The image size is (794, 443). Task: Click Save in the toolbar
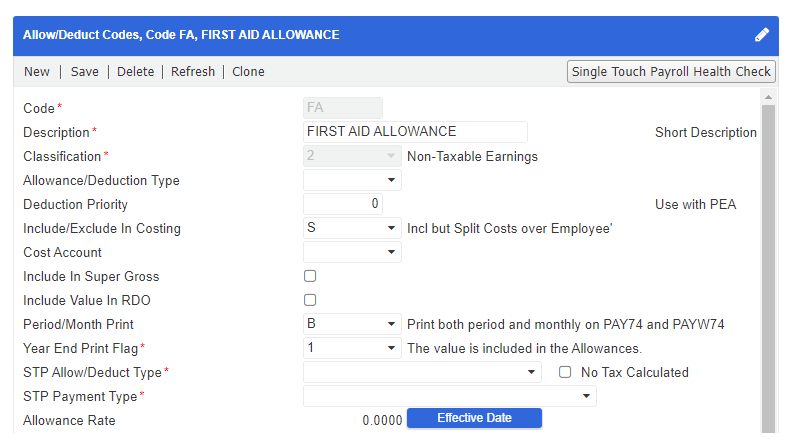click(85, 72)
